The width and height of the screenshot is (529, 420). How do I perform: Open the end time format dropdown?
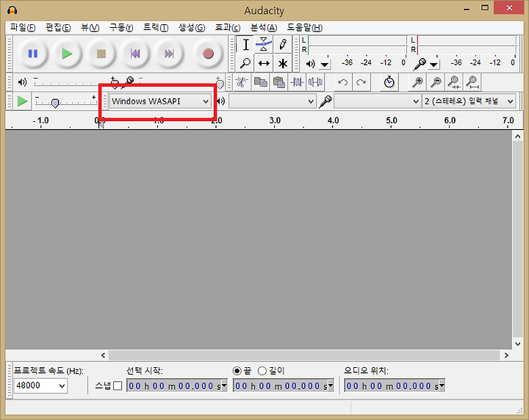(331, 385)
